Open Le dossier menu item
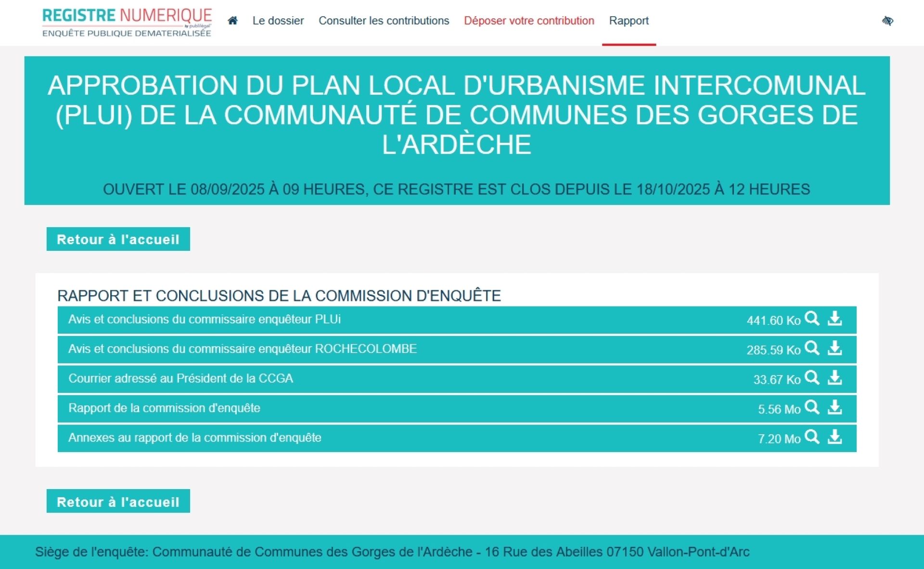 [x=278, y=21]
